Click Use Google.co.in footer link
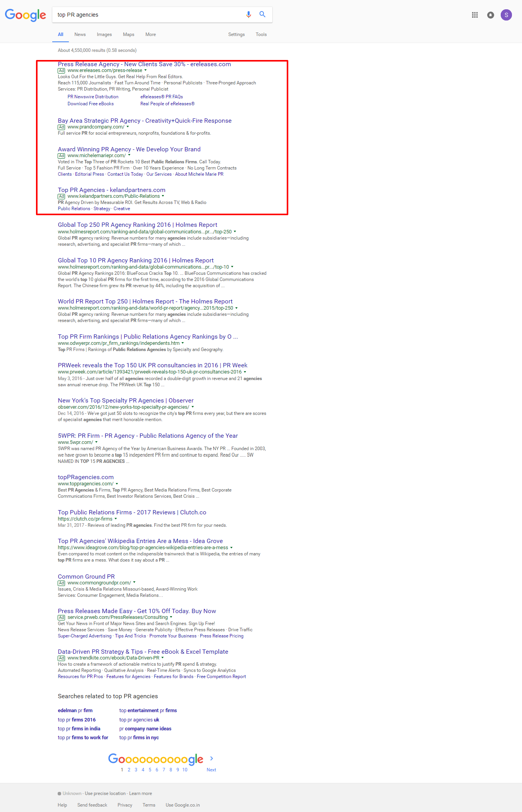The height and width of the screenshot is (812, 522). [183, 805]
